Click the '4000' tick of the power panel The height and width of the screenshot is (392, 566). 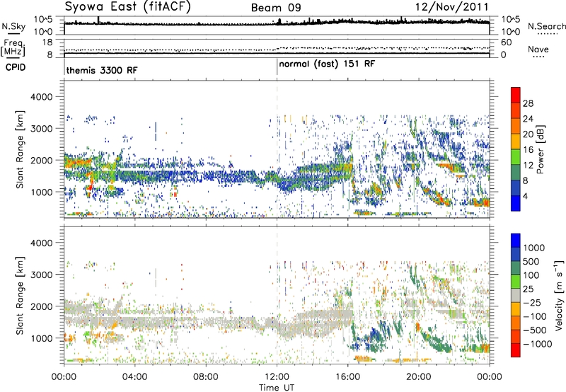point(42,97)
